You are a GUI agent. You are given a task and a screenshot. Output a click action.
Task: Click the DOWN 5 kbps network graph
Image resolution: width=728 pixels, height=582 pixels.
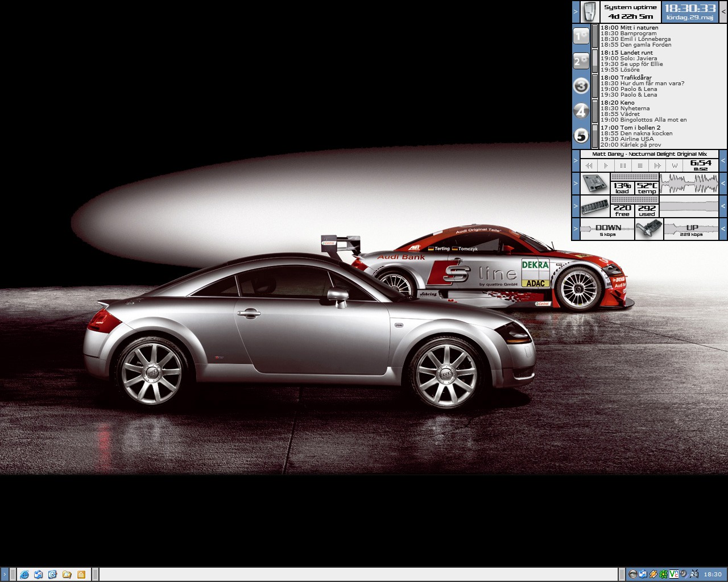(x=607, y=228)
